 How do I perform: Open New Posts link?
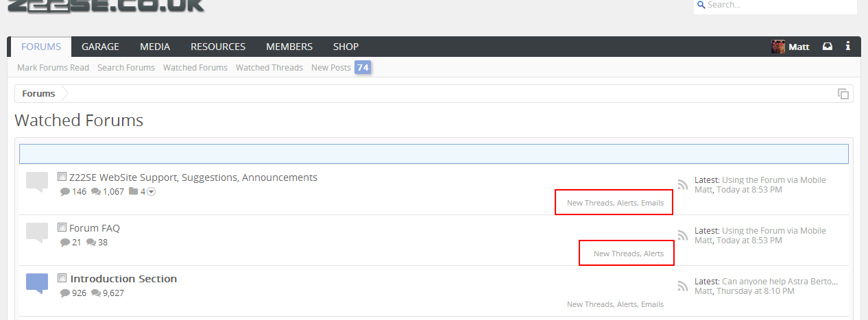[331, 67]
